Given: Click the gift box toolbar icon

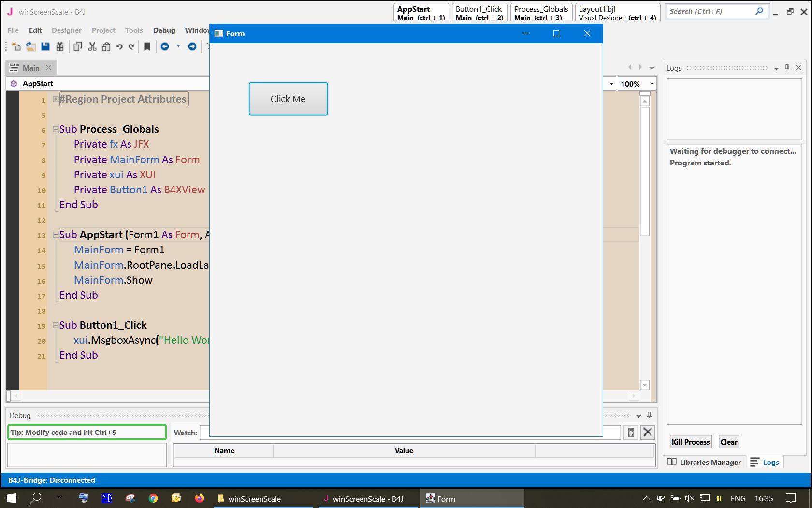Looking at the screenshot, I should [60, 46].
